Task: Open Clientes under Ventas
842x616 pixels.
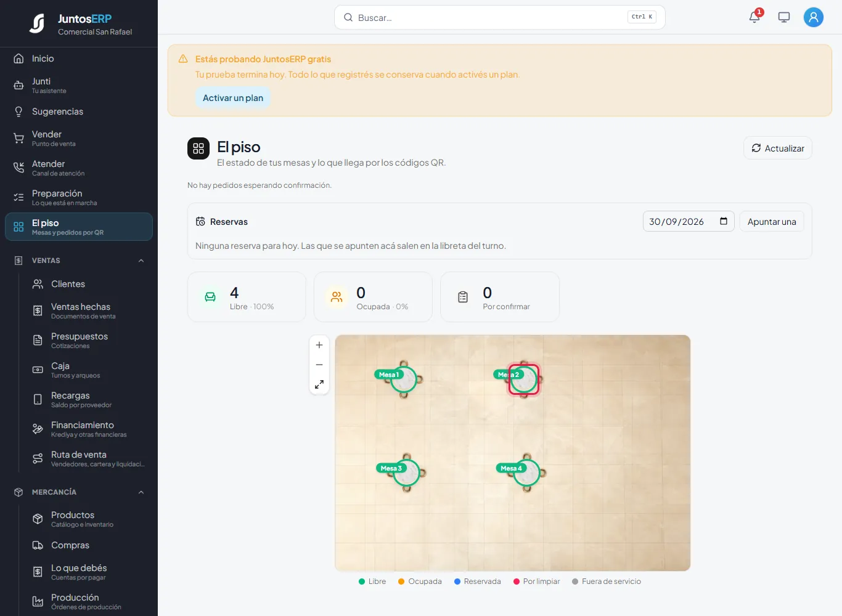Action: coord(88,284)
